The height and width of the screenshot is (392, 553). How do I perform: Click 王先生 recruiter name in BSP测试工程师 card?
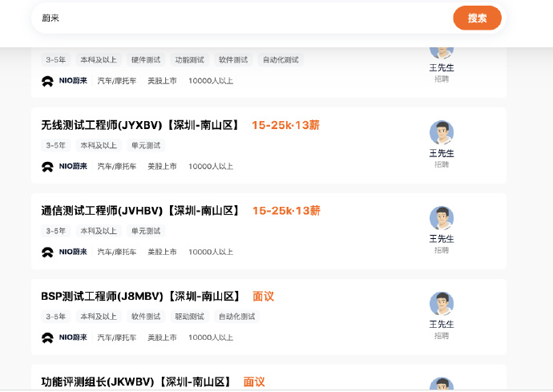(442, 325)
